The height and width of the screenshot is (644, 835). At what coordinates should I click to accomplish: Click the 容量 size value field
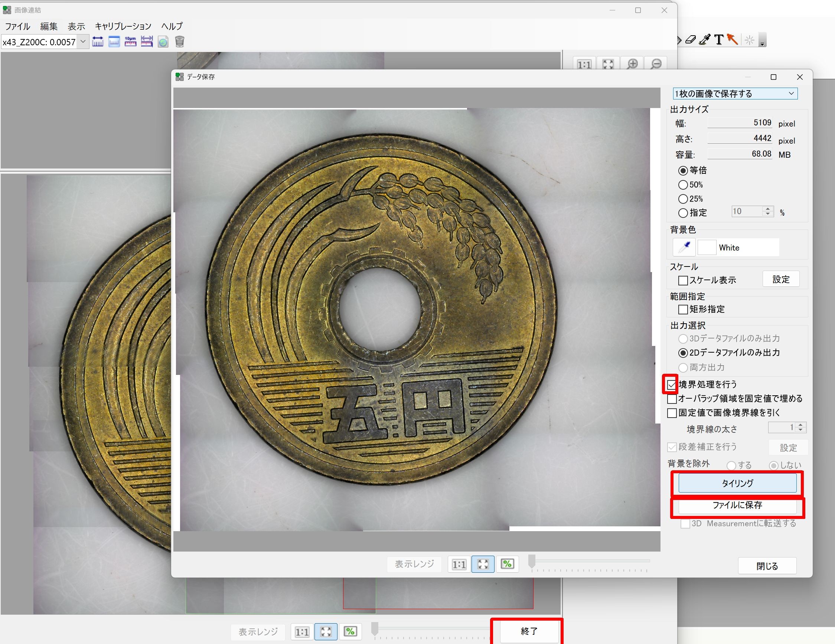pos(740,154)
